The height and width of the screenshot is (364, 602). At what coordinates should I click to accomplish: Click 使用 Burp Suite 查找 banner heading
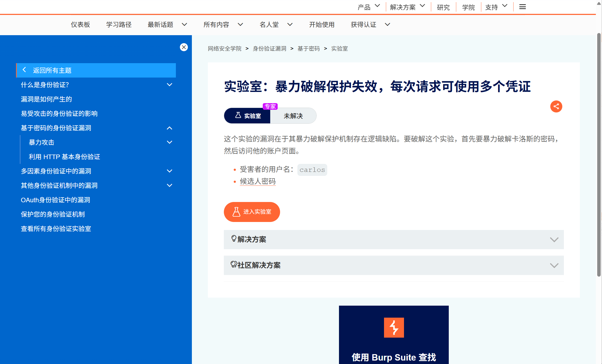click(394, 357)
